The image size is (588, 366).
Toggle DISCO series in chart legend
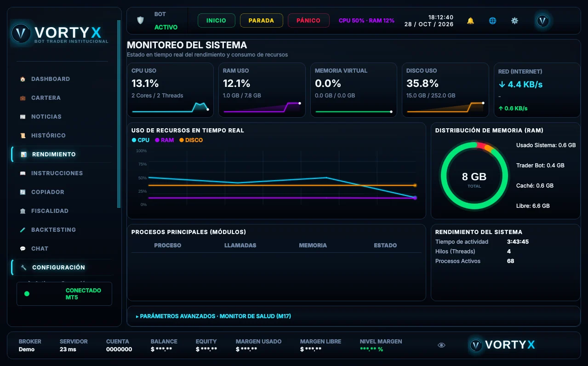click(191, 140)
